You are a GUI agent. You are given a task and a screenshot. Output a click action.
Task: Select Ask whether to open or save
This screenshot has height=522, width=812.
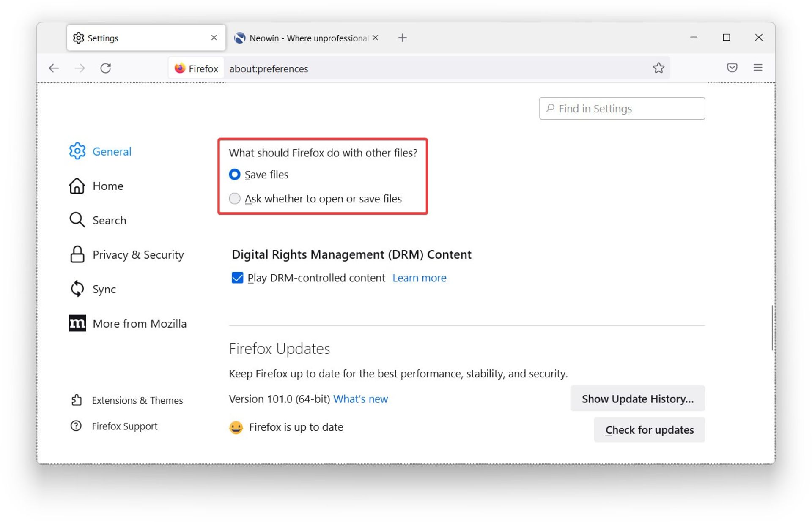point(235,199)
